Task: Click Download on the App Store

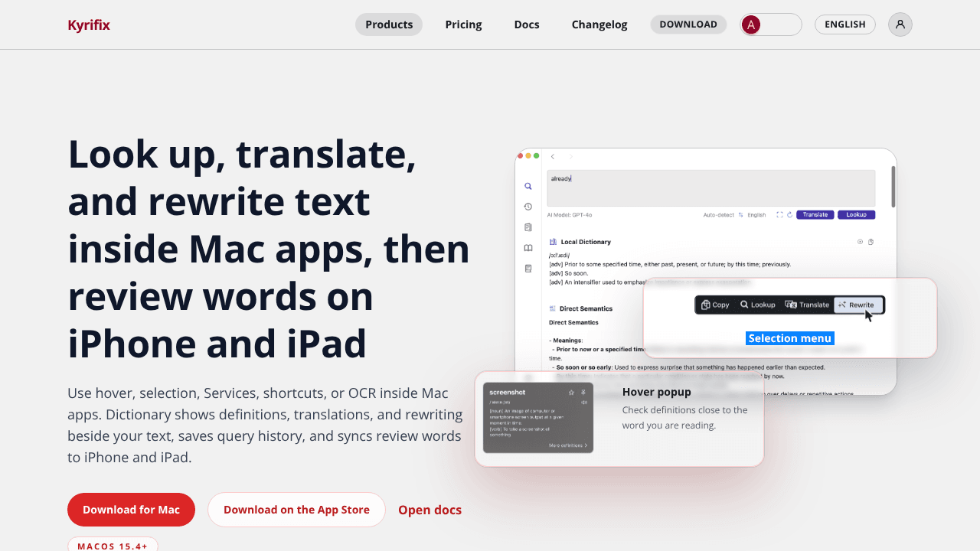Action: [296, 510]
